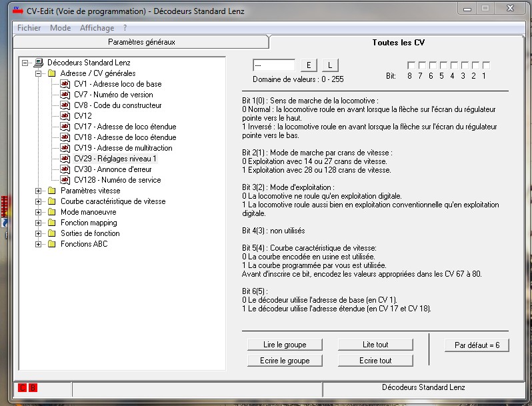Click the Domaine de valeurs : 0 - 255 label

pyautogui.click(x=298, y=79)
